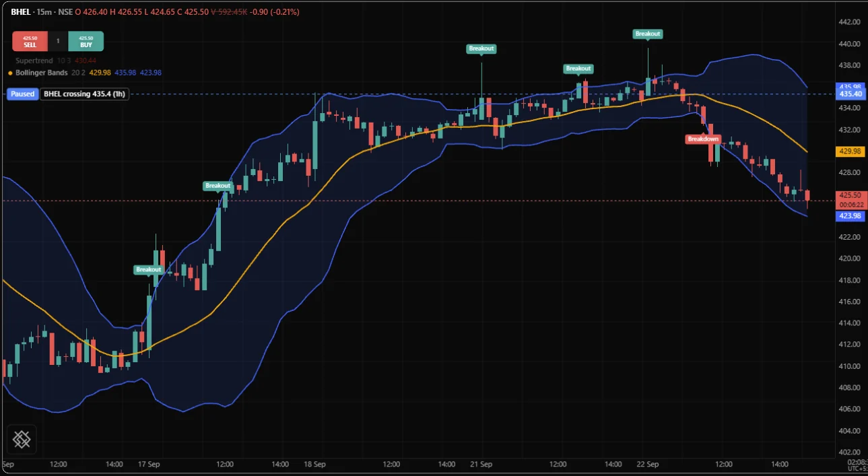868x476 pixels.
Task: Click the 416.00 price scale label
Action: (850, 302)
